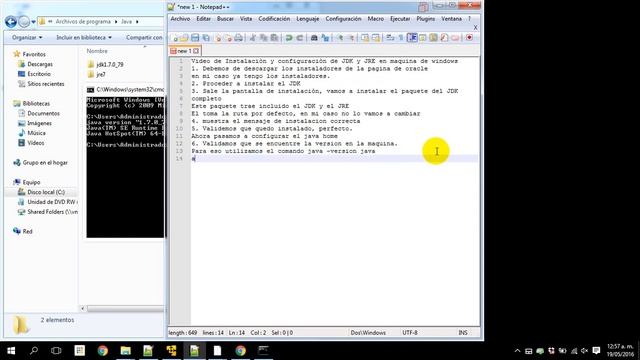Click the New file icon in Notepad++ toolbar
The height and width of the screenshot is (360, 640).
pos(175,38)
